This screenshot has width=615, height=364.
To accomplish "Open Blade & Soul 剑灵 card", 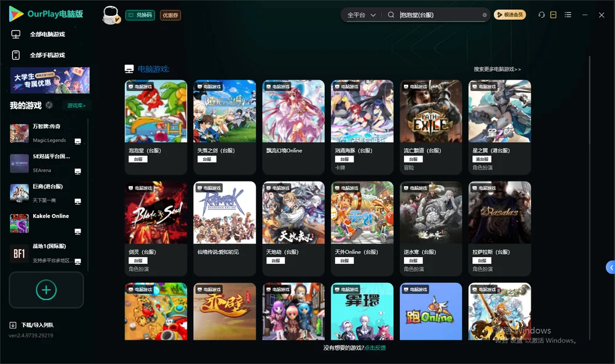I will pos(156,229).
